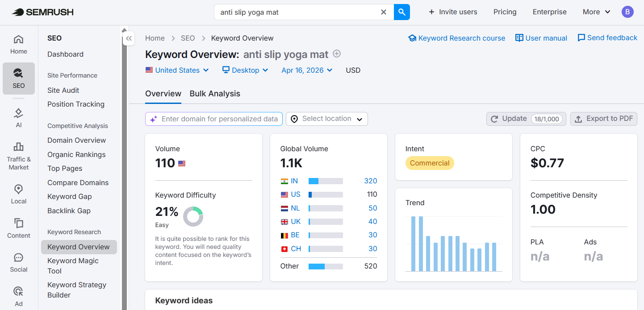Image resolution: width=644 pixels, height=310 pixels.
Task: Open the Home section from the left sidebar
Action: click(18, 43)
